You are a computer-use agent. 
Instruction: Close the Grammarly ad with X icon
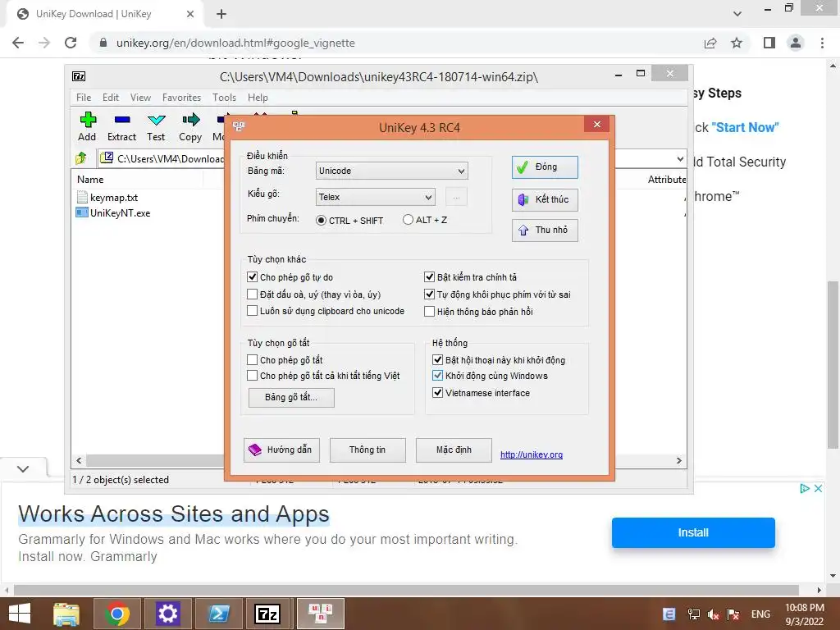pyautogui.click(x=818, y=488)
